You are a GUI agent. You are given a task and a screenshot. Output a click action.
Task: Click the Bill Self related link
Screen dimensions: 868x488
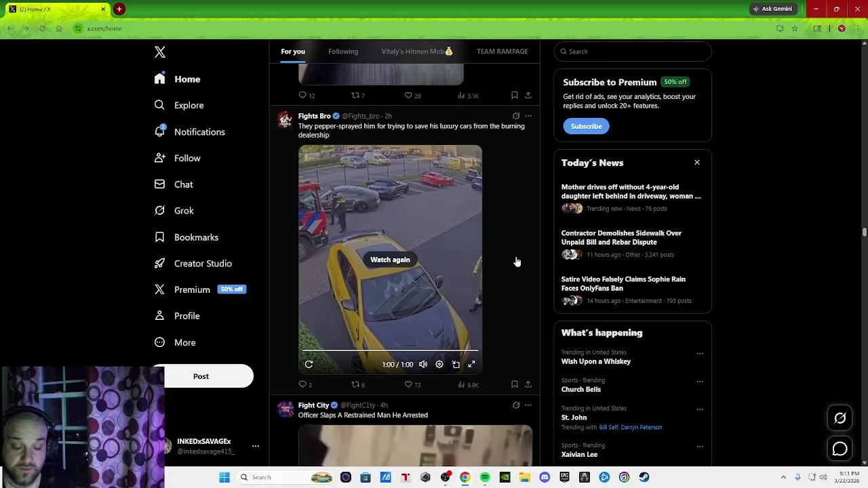pos(608,428)
